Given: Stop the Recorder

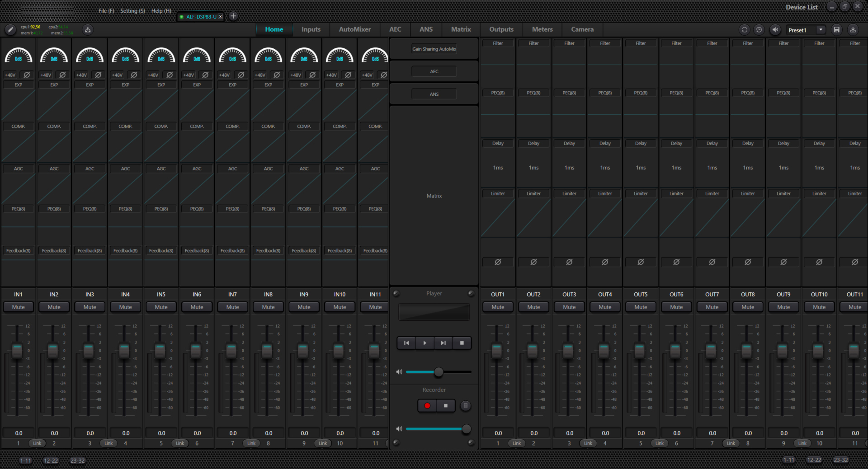Looking at the screenshot, I should click(446, 406).
